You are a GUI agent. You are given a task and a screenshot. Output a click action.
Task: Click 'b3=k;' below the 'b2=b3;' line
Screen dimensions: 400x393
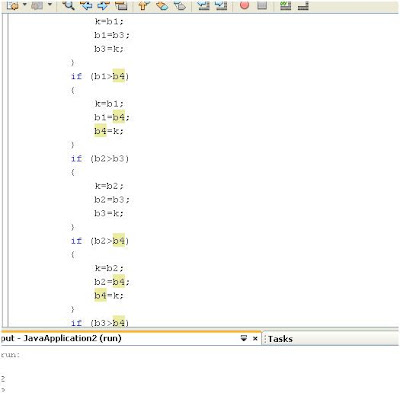point(109,213)
